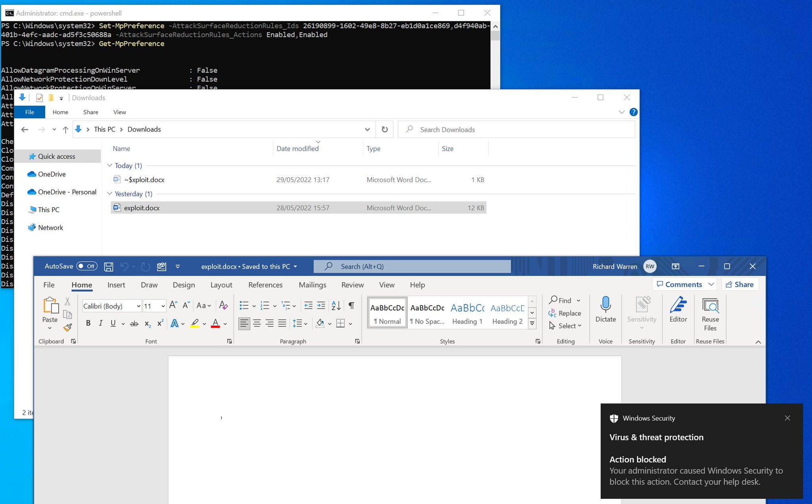
Task: Switch to Explorer's View tab
Action: click(x=119, y=112)
